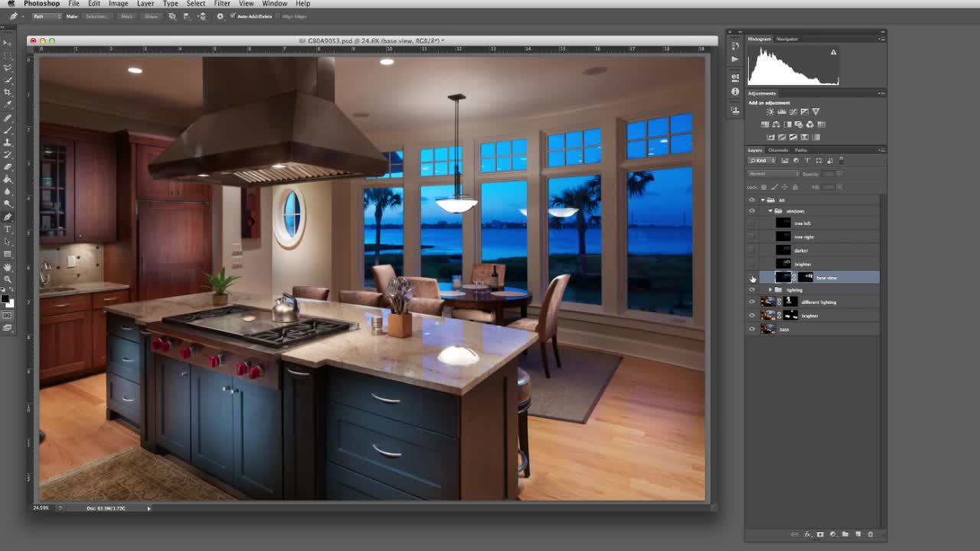
Task: Show the 'tree left' layer
Action: (x=752, y=223)
